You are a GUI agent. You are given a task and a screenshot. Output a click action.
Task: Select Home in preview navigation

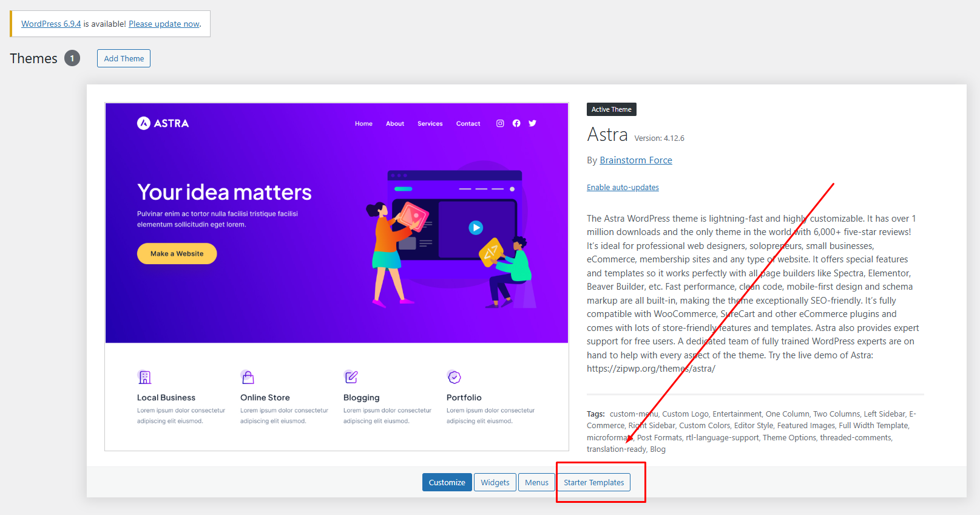[363, 123]
